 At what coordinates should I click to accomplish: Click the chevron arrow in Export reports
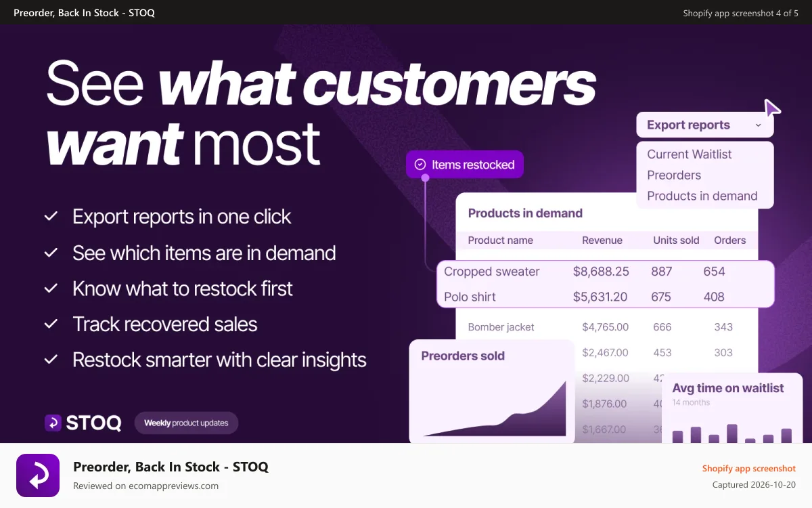click(x=758, y=125)
